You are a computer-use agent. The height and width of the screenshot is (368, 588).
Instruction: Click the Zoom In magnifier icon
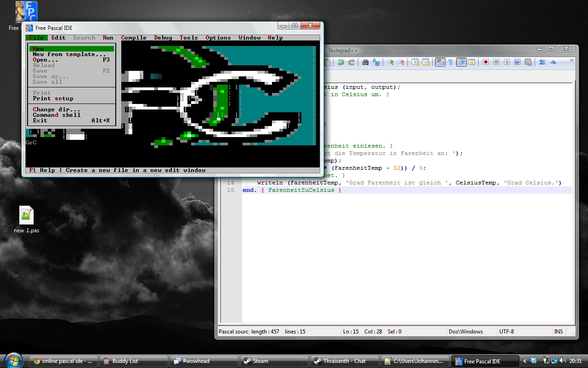click(x=390, y=62)
